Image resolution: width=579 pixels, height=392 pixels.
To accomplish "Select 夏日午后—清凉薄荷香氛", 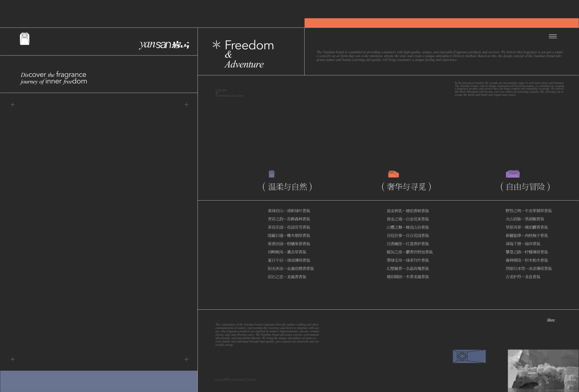I will coord(289,260).
